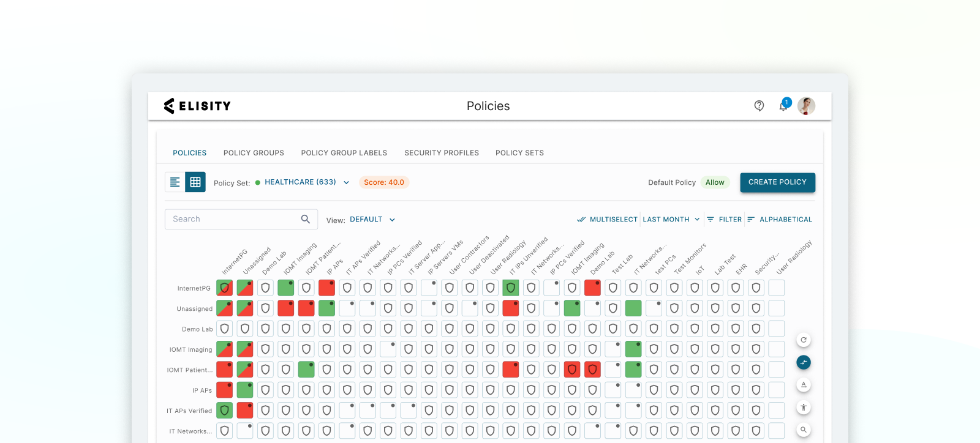
Task: Click the chevron next to LAST MONTH
Action: click(697, 219)
